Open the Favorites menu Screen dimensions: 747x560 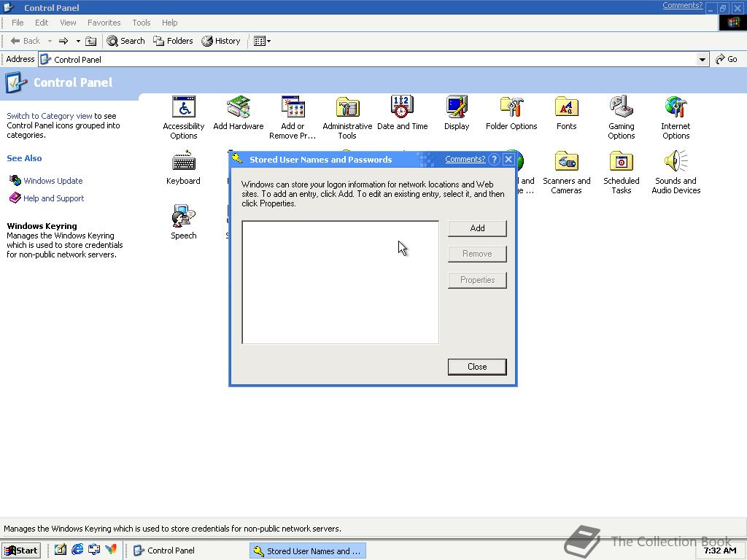(104, 23)
